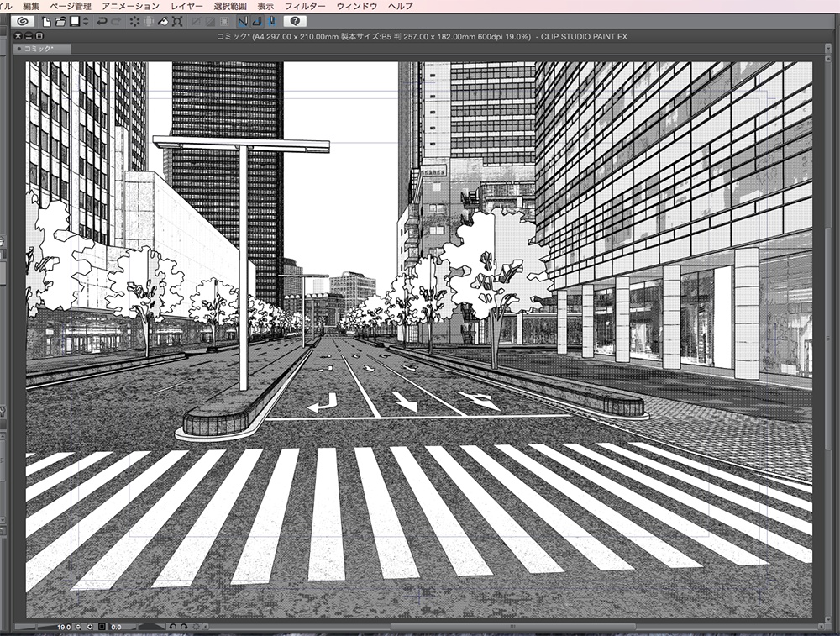
Task: Select the New document icon
Action: (46, 23)
